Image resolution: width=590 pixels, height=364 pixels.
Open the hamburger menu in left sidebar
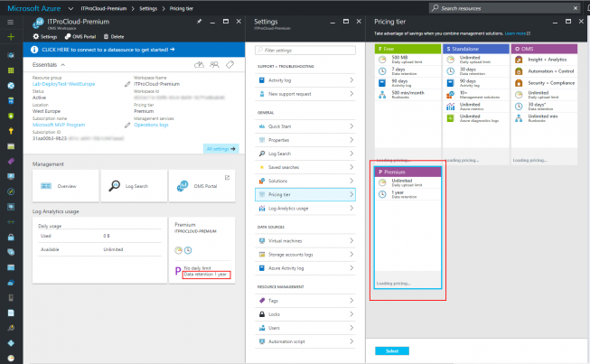11,23
